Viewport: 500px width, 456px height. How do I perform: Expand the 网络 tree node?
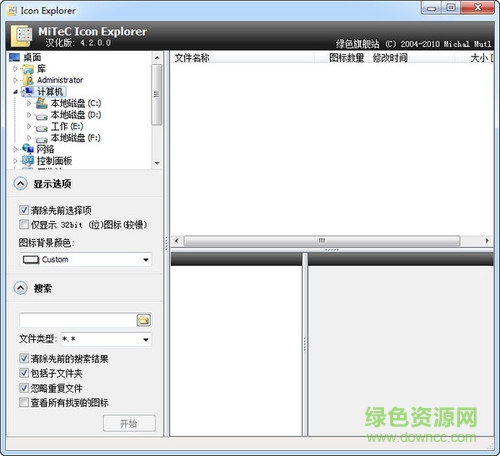tap(15, 149)
